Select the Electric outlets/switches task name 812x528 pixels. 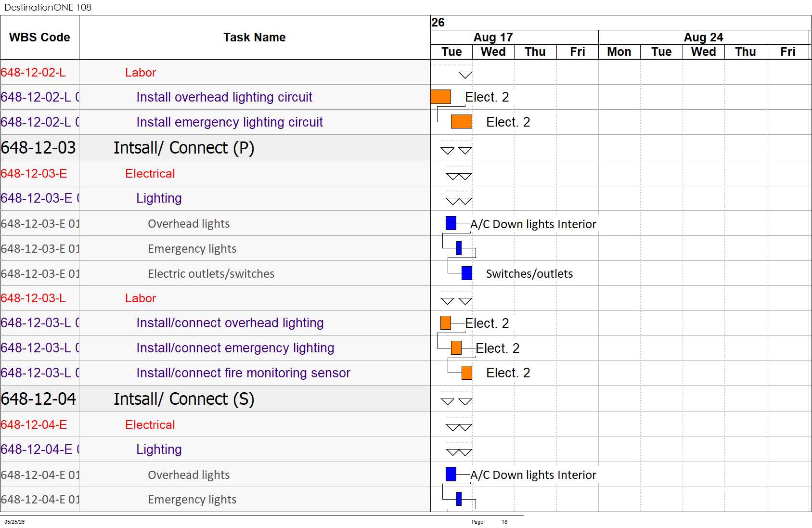(x=211, y=274)
